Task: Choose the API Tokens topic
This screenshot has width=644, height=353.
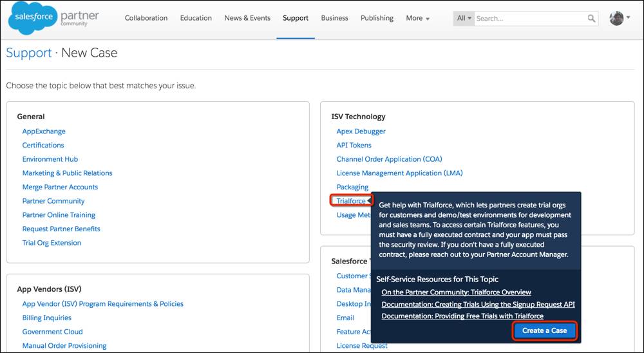Action: point(354,146)
